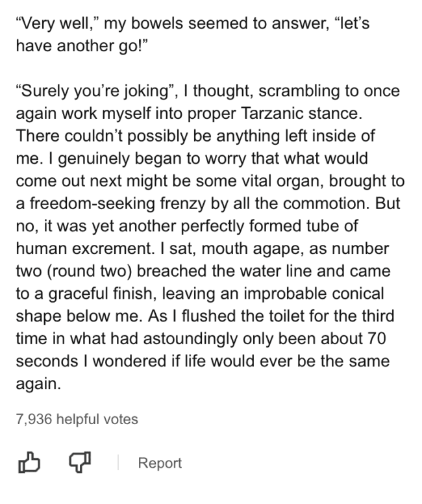Click the text "have another go!"
The height and width of the screenshot is (504, 422).
point(81,45)
